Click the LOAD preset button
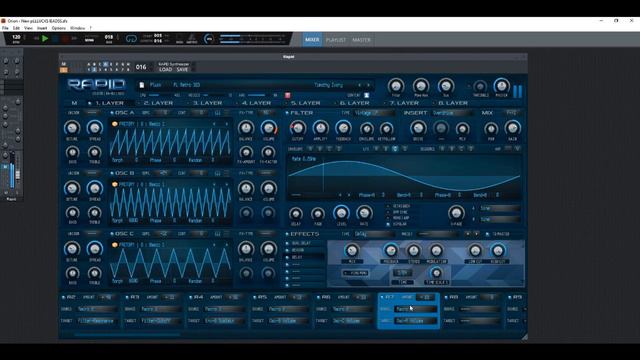Screen dimensions: 640x360 click(165, 69)
